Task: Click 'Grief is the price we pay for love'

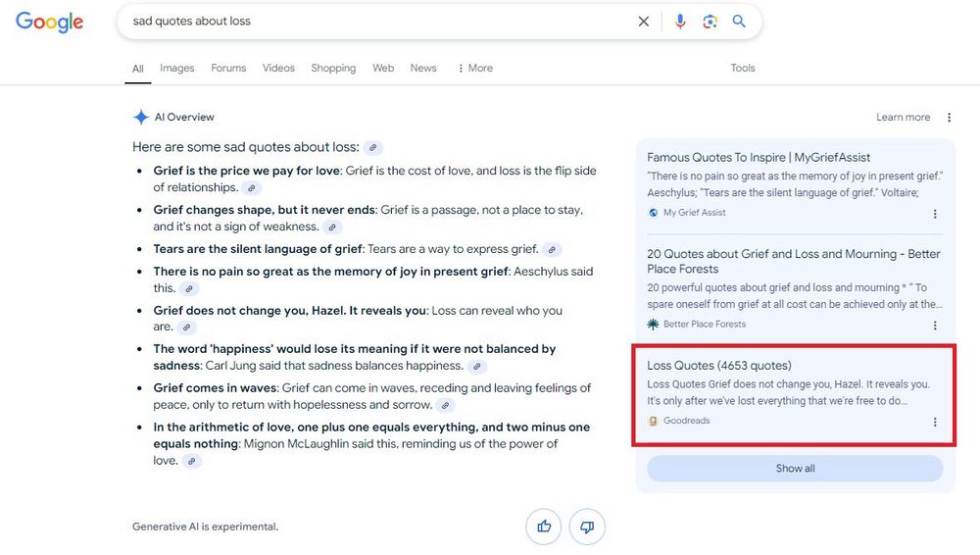Action: click(x=246, y=171)
